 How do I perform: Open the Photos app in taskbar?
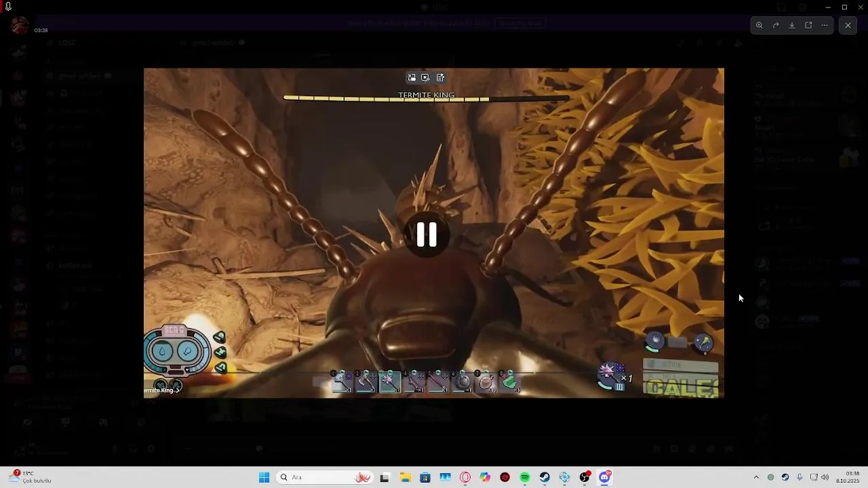pyautogui.click(x=445, y=477)
